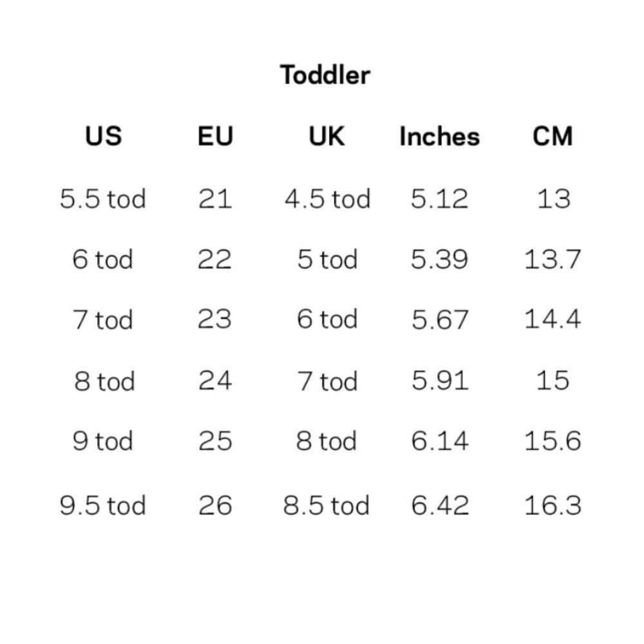Select the 16.3 CM value

(x=553, y=506)
